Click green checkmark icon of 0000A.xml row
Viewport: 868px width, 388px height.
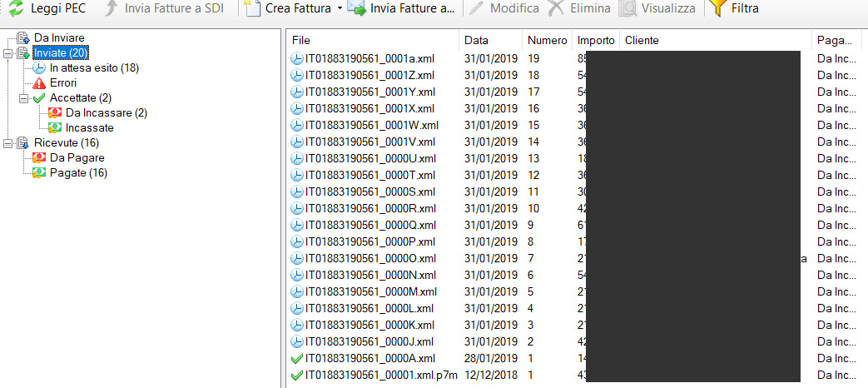[x=297, y=358]
